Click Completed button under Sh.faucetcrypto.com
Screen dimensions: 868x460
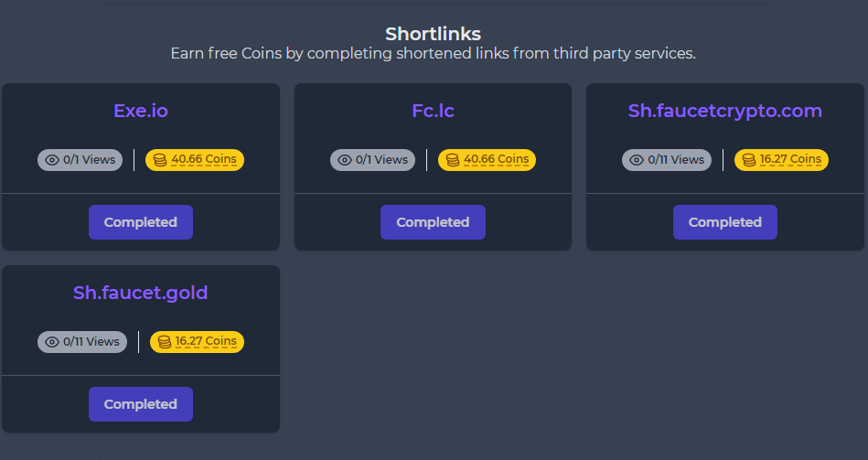[725, 222]
